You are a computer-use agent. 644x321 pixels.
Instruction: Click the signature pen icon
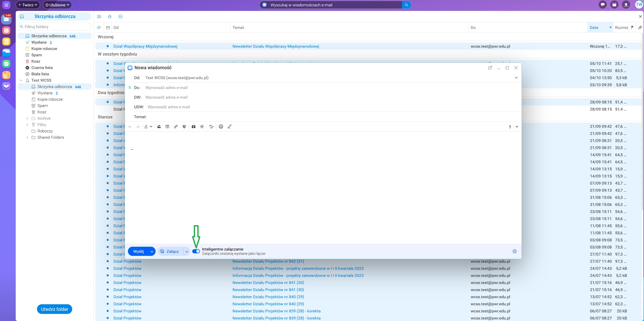(230, 127)
